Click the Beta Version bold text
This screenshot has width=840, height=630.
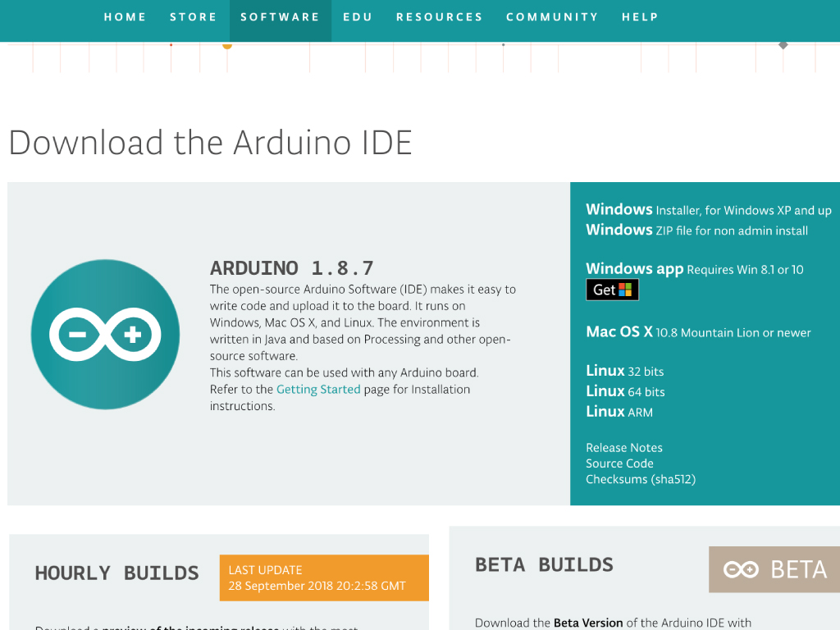pos(588,623)
